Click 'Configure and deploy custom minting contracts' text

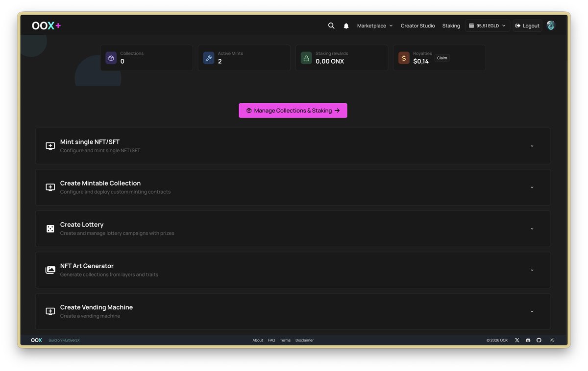[116, 192]
